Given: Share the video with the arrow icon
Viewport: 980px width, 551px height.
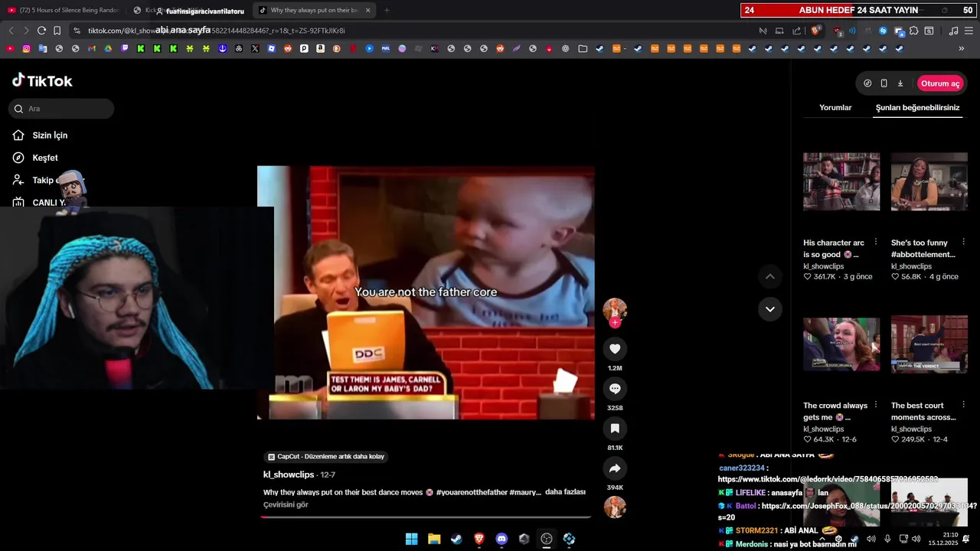Looking at the screenshot, I should pos(615,468).
